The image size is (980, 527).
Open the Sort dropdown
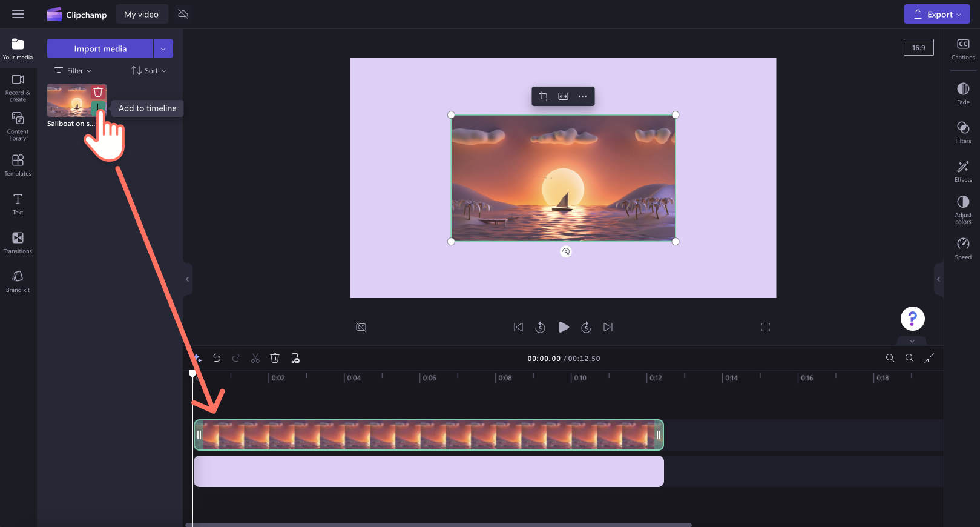pos(149,71)
